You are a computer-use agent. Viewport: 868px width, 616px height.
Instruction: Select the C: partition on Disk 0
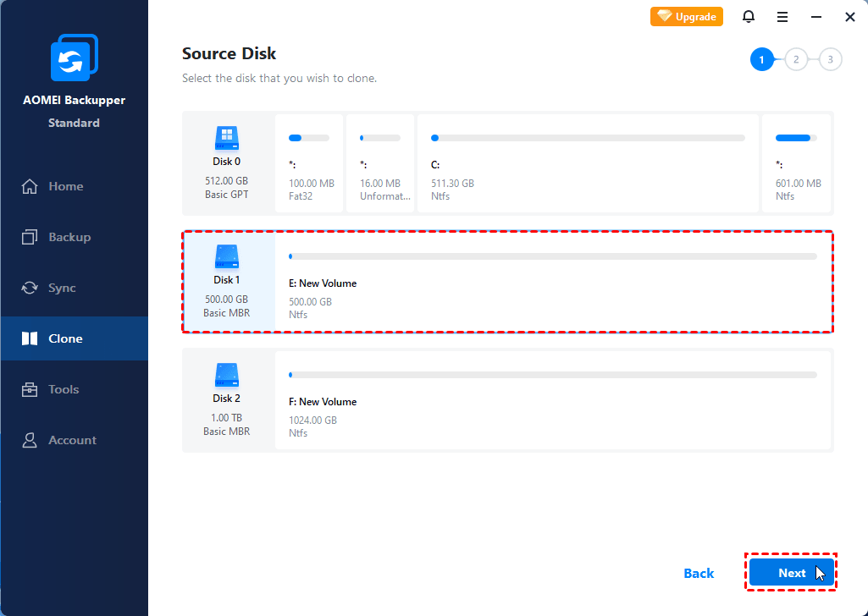coord(588,164)
